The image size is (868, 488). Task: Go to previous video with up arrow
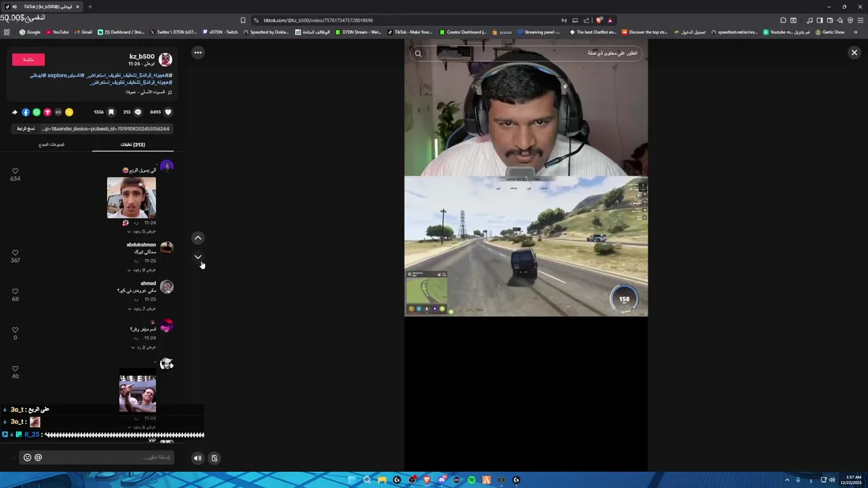point(197,238)
